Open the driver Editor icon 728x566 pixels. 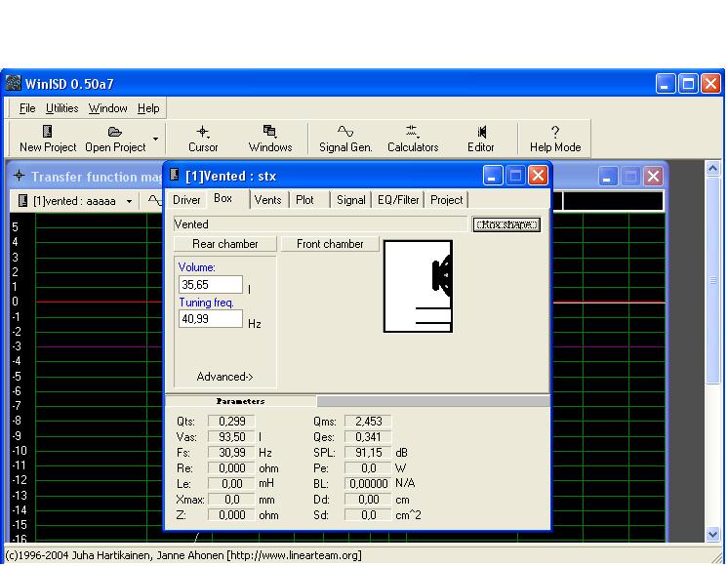point(481,132)
